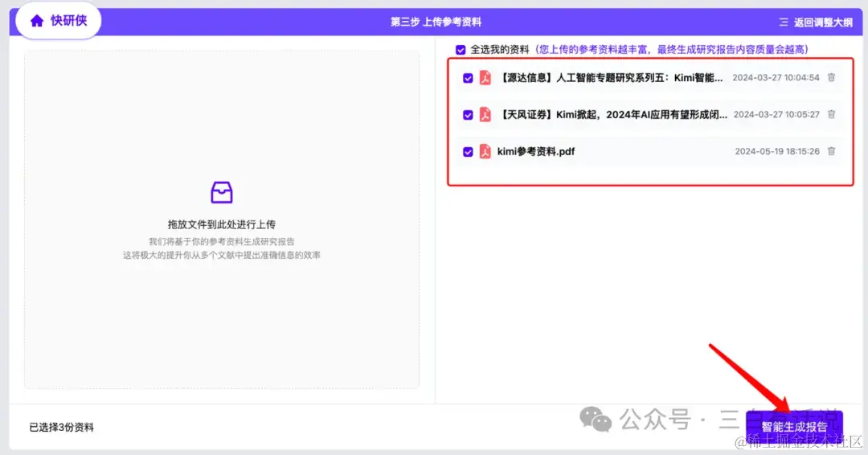Open file 【源达信息】人工智能专题研究系列五
Screen dimensions: 868x455
click(610, 78)
